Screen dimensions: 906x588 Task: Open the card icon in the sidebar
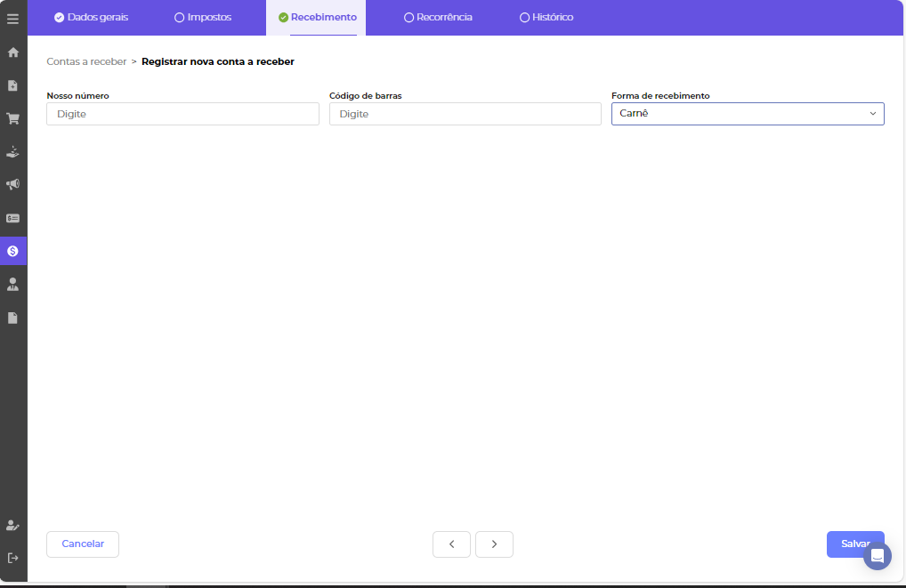(13, 218)
